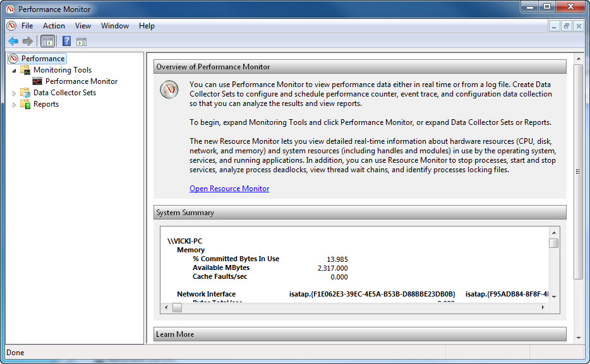Click the 13.985 value
The width and height of the screenshot is (590, 364).
tap(337, 259)
